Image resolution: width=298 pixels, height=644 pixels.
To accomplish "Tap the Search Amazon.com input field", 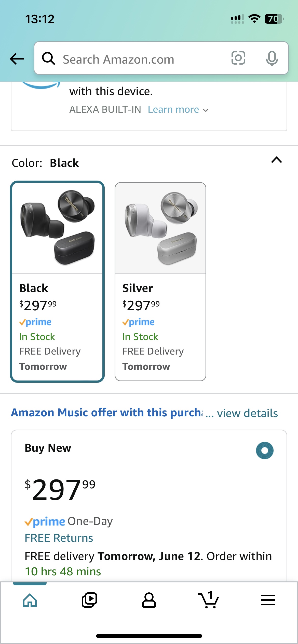I will pyautogui.click(x=143, y=59).
